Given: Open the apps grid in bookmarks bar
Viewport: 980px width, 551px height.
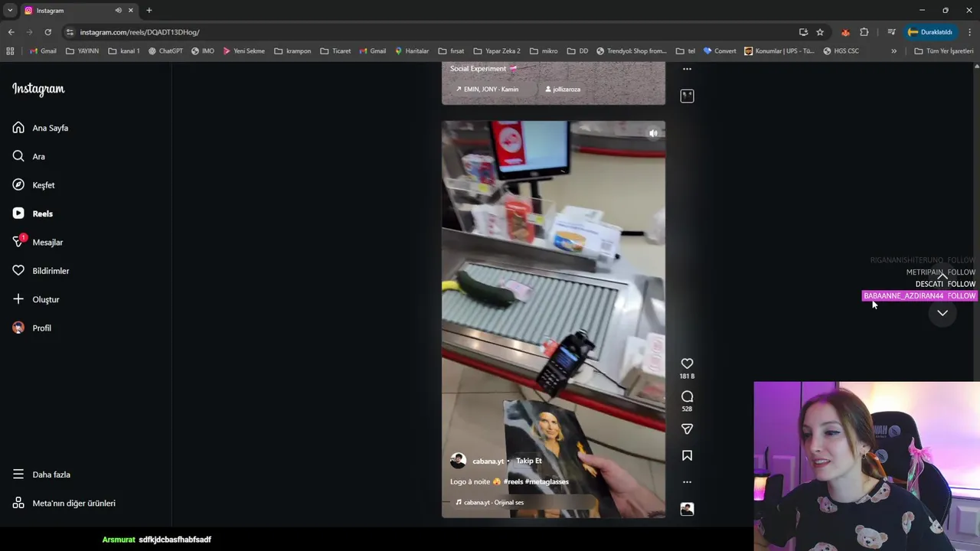Looking at the screenshot, I should [10, 51].
